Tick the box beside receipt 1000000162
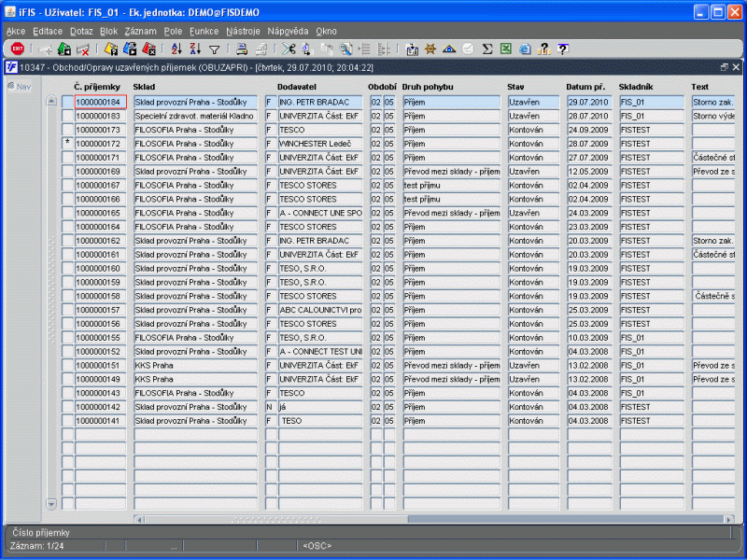This screenshot has width=747, height=560. point(67,241)
